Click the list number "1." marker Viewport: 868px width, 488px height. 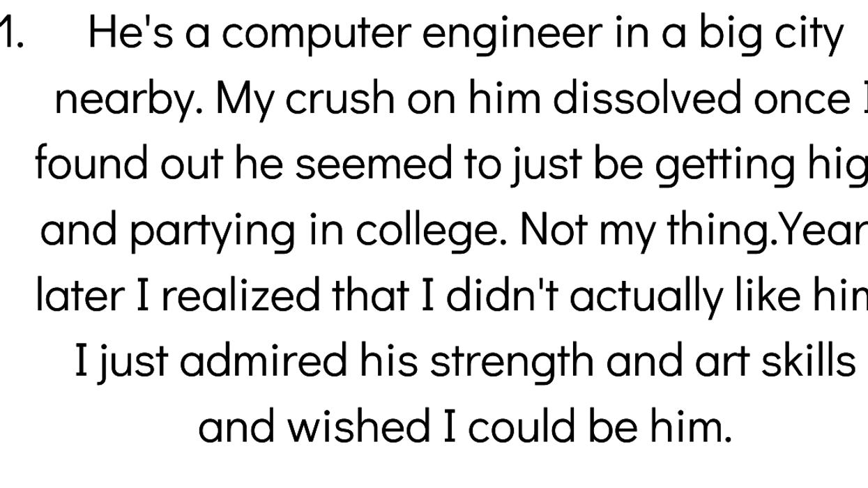[12, 33]
